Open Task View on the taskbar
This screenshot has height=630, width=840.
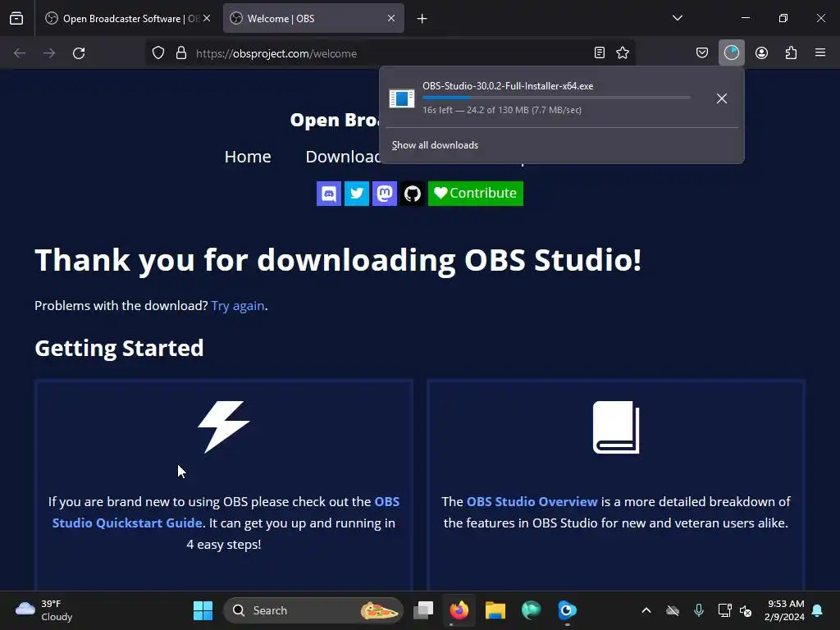coord(423,610)
